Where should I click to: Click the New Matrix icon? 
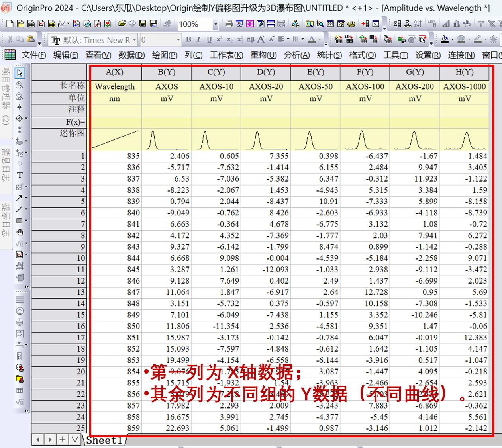tap(51, 24)
